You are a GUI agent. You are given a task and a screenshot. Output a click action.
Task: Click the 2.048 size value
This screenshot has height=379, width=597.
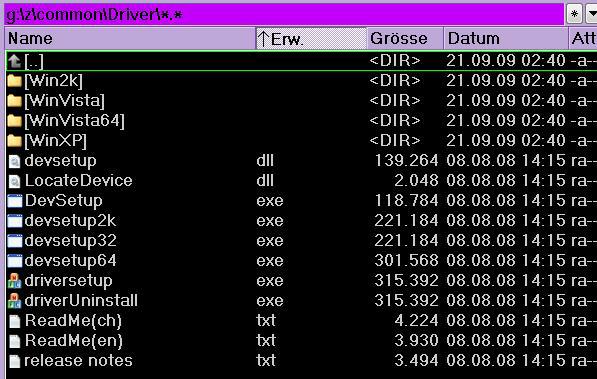click(416, 181)
